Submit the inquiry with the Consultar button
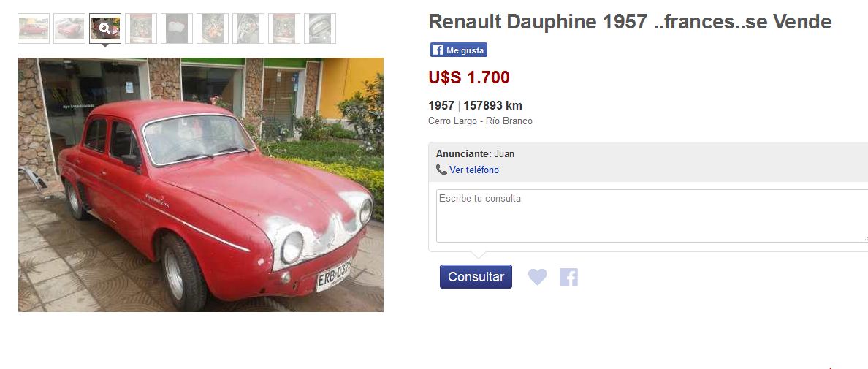 coord(476,277)
